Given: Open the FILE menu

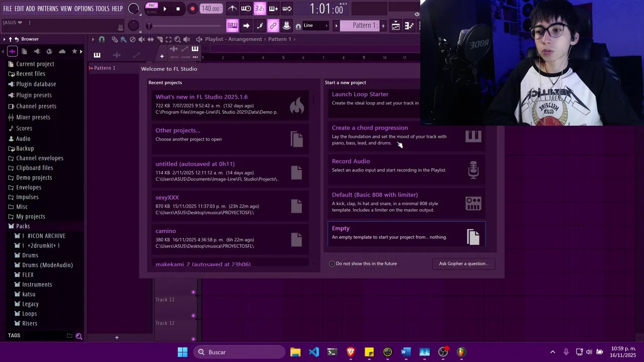Looking at the screenshot, I should 8,9.
